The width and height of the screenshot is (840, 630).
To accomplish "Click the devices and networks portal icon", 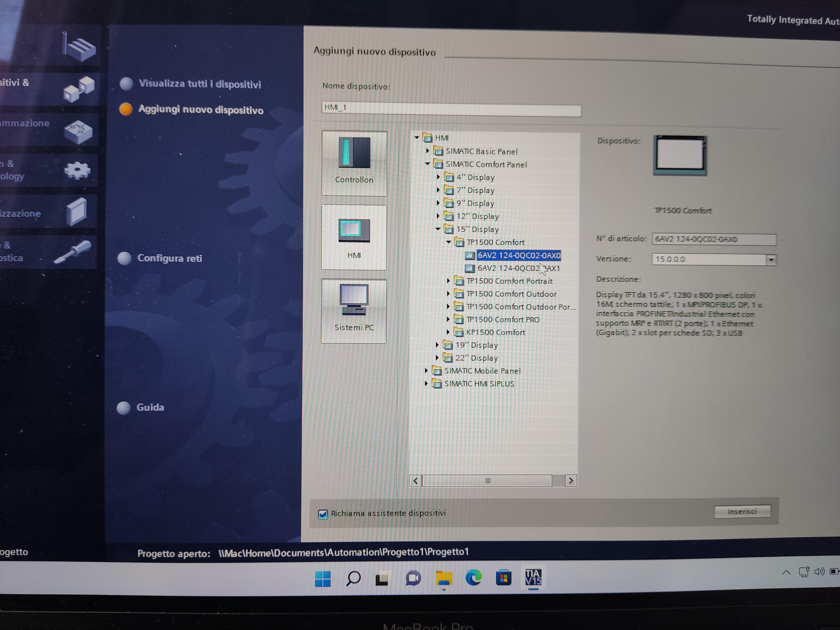I will coord(79,90).
